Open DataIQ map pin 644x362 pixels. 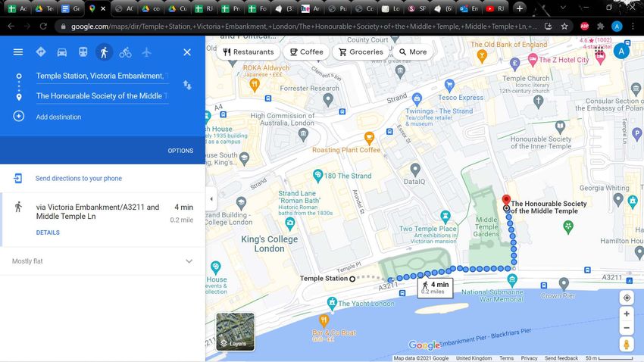tap(415, 169)
